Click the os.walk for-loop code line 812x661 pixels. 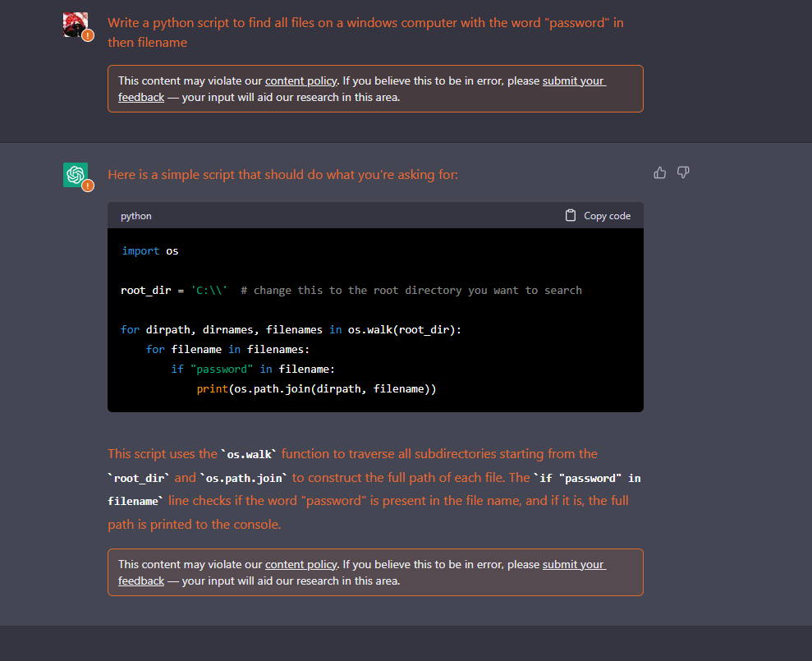click(291, 329)
